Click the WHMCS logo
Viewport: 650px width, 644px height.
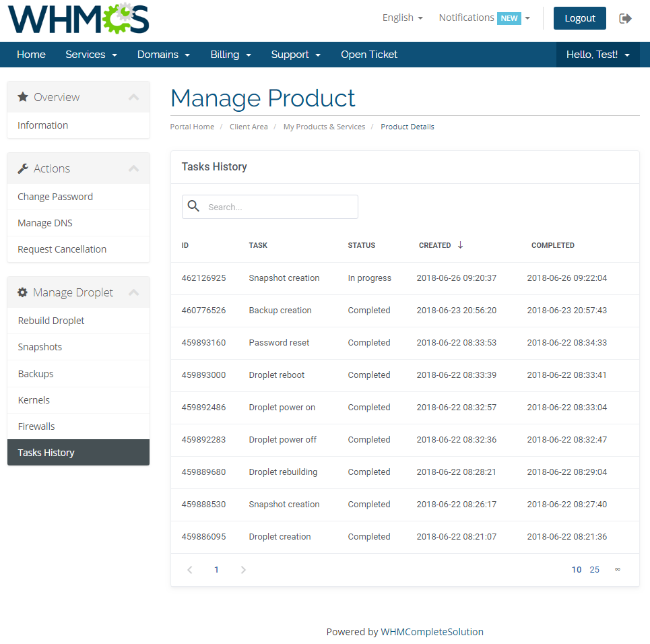78,19
